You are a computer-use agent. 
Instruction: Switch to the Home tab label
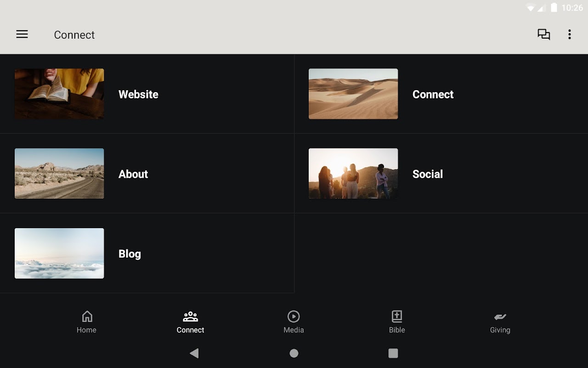coord(86,330)
